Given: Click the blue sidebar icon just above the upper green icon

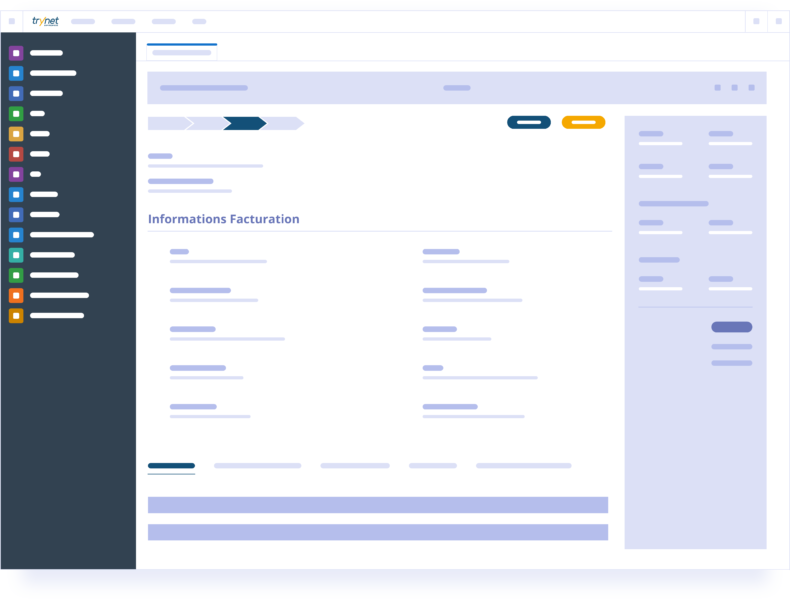Looking at the screenshot, I should [x=16, y=93].
